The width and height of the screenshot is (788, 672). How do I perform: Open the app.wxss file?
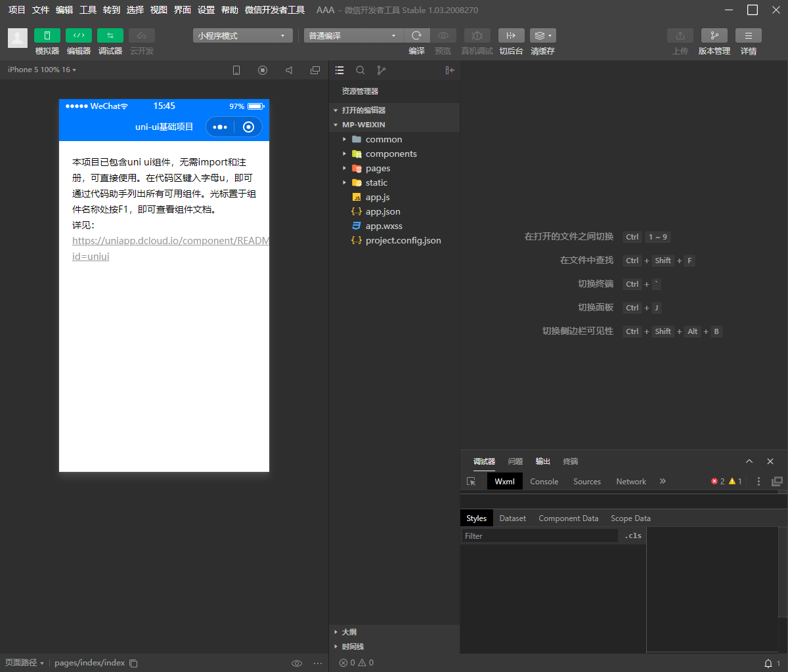click(x=394, y=226)
